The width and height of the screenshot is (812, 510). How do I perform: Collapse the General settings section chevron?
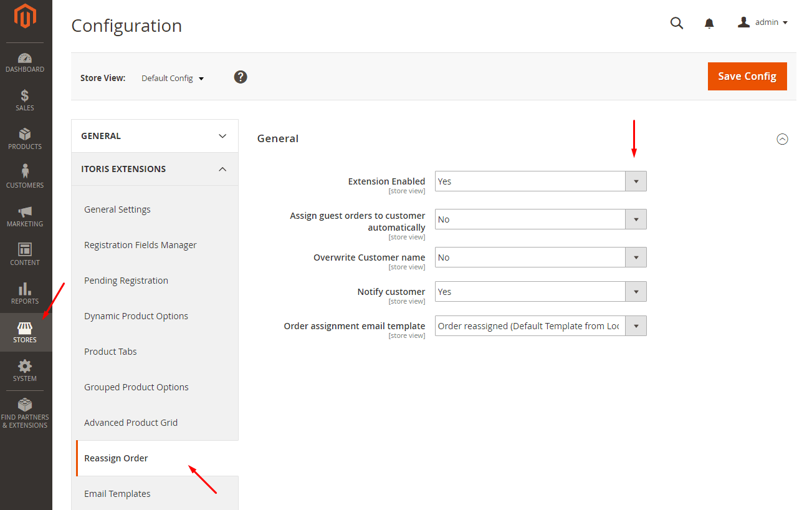[783, 139]
